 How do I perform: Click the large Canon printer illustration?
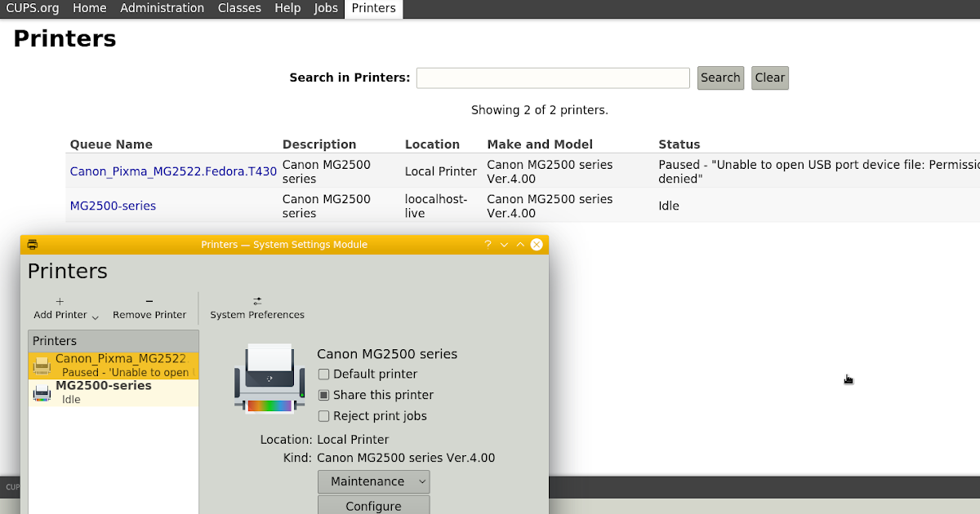(x=269, y=379)
